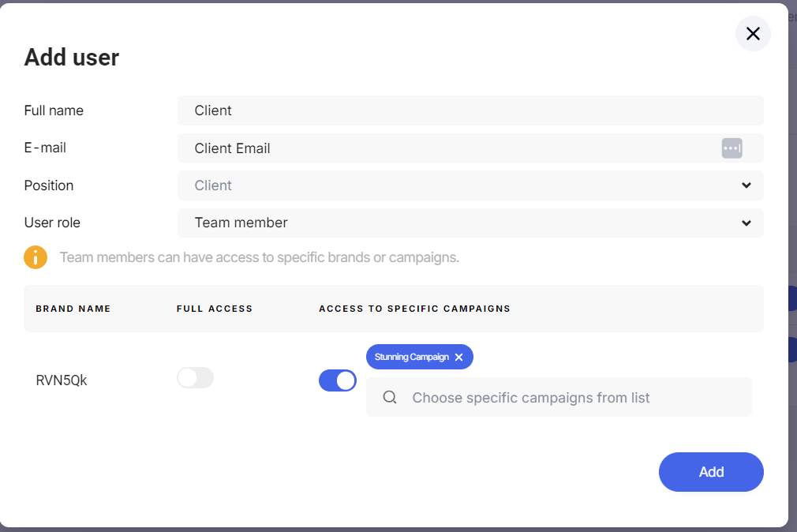Viewport: 797px width, 532px height.
Task: Close the Add user dialog
Action: coord(753,34)
